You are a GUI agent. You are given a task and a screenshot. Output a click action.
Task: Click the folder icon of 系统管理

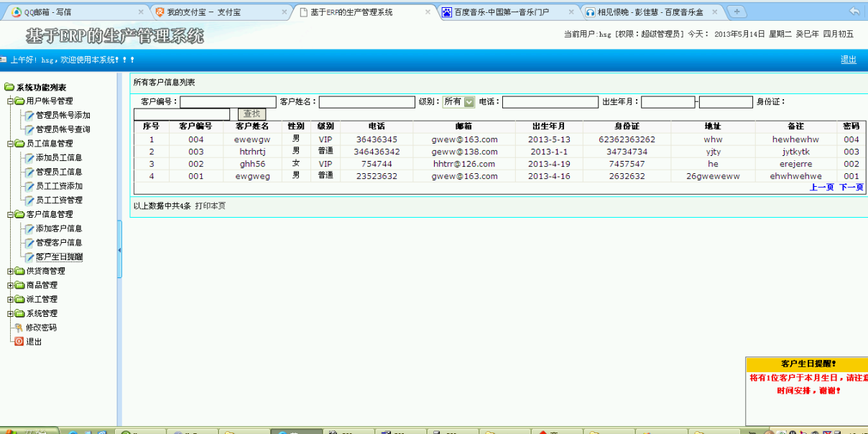coord(19,313)
